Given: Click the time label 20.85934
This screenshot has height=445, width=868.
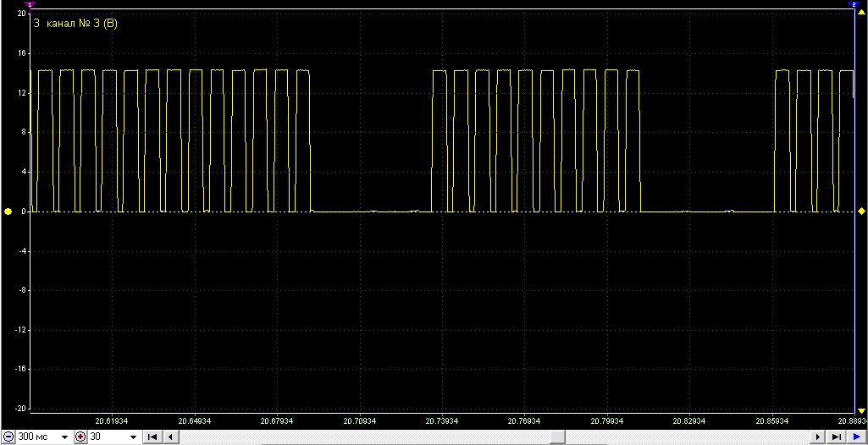Looking at the screenshot, I should 773,421.
